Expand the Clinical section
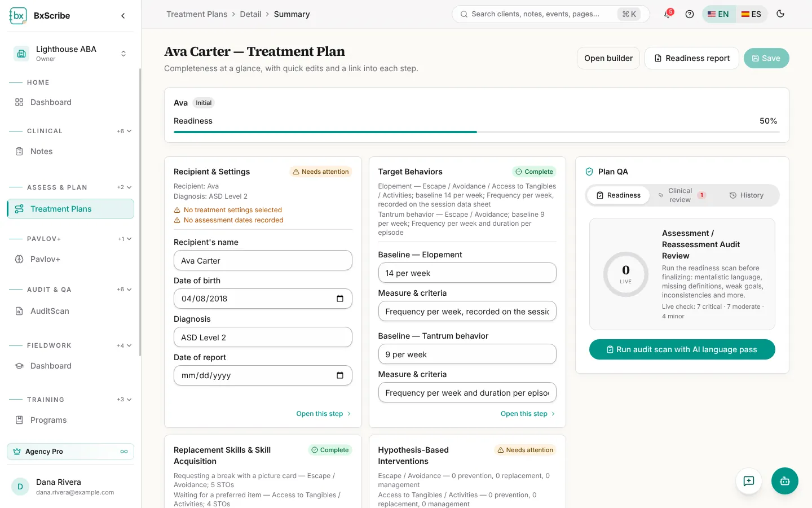The height and width of the screenshot is (508, 812). click(125, 131)
